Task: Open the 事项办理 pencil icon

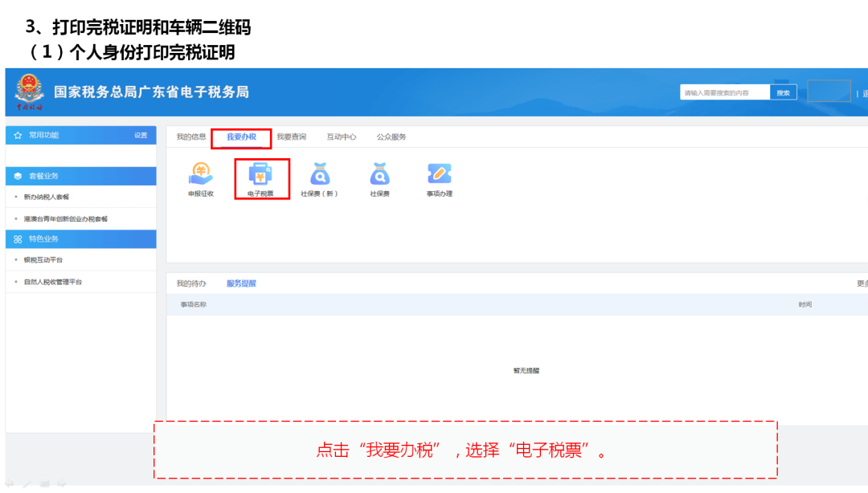Action: tap(440, 173)
